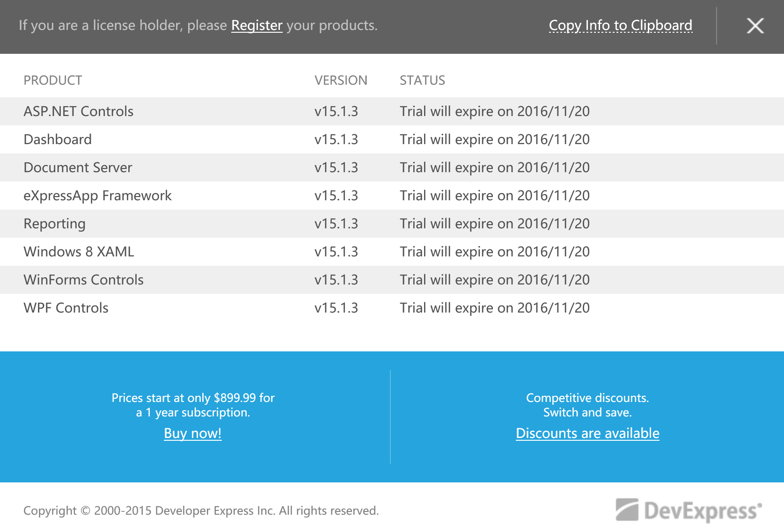Select the WPF Controls row
This screenshot has height=532, width=784.
click(x=66, y=308)
